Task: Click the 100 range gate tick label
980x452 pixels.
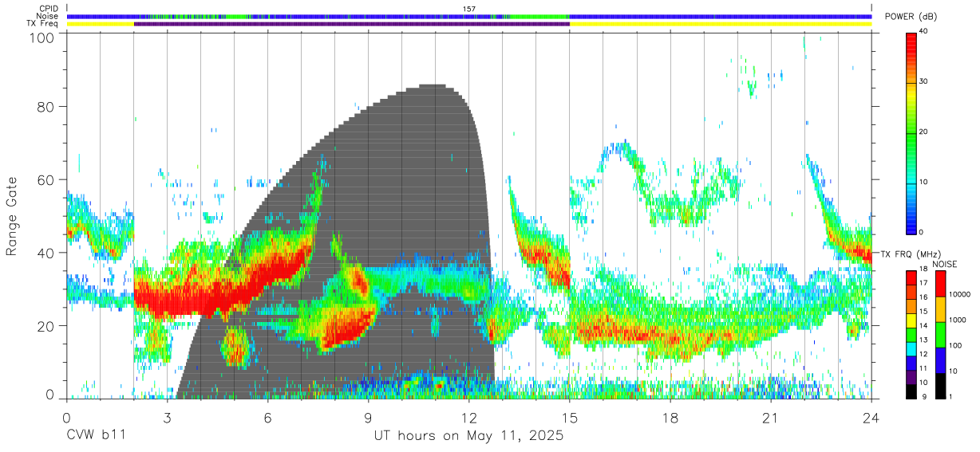Action: tap(44, 37)
